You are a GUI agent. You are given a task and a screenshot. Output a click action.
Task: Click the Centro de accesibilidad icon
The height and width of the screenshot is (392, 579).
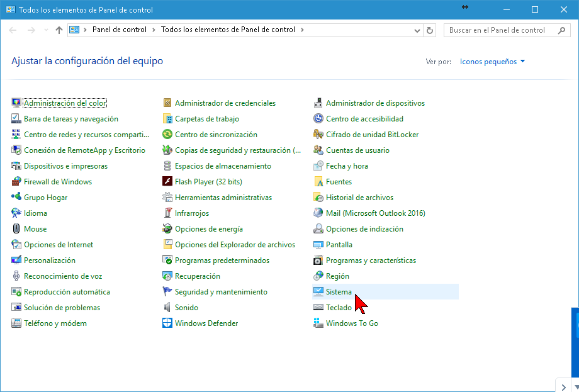318,119
